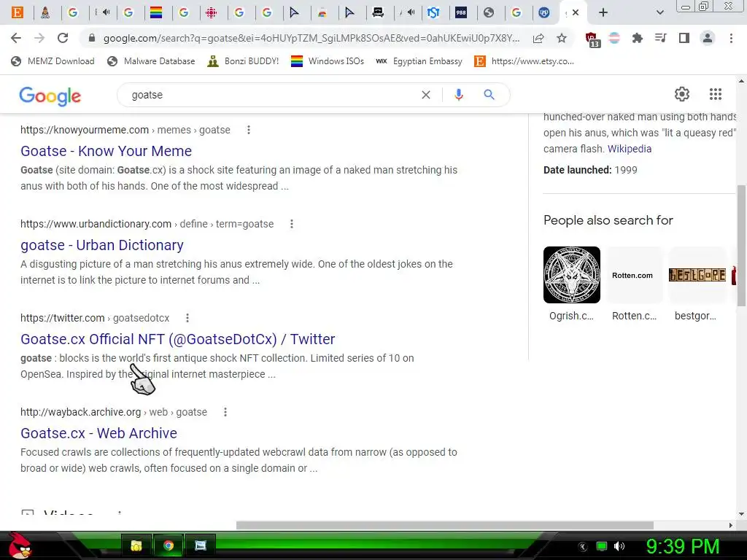Screen dimensions: 747x560
Task: Reload the current Google page
Action: [x=63, y=38]
